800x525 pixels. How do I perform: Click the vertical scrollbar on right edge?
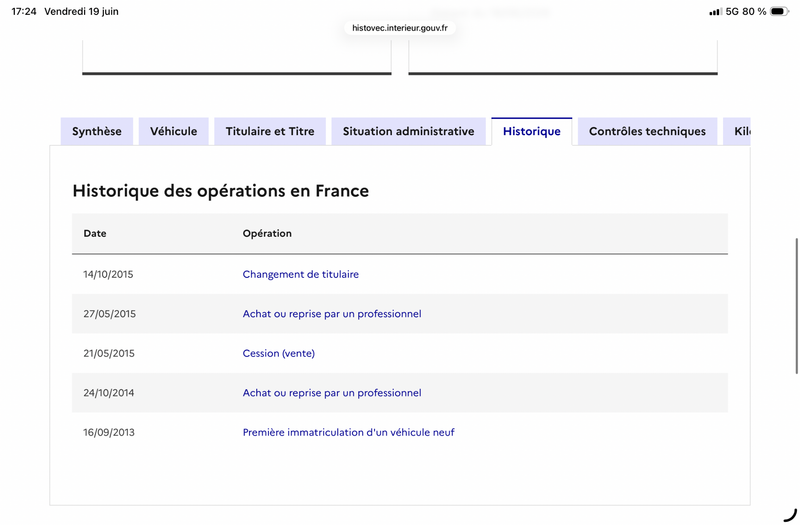(x=796, y=306)
